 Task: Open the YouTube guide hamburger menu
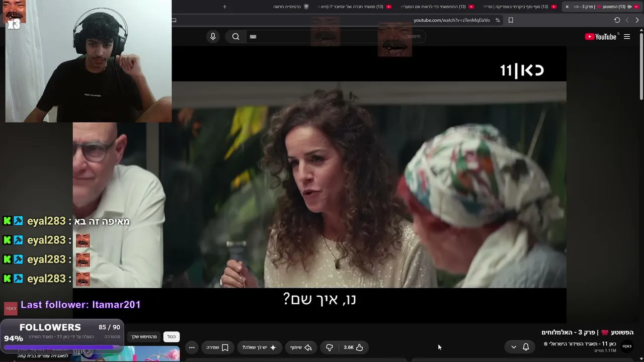point(627,37)
